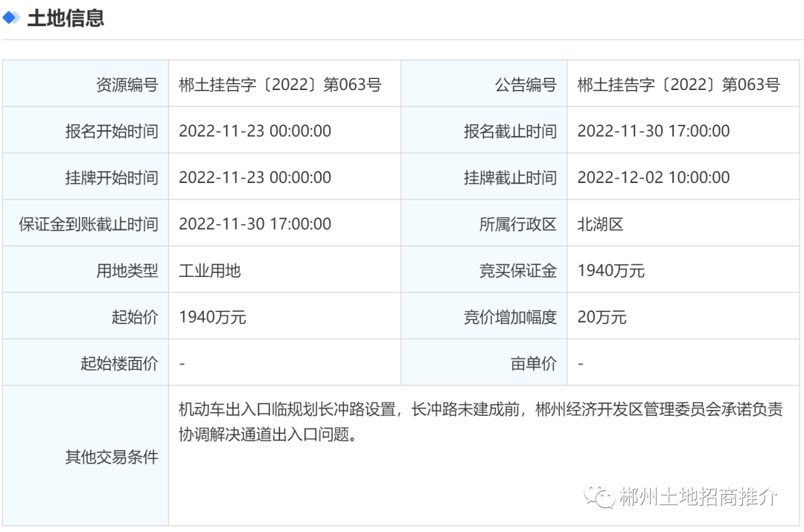Select the 所属行政区 value 北湖区
The width and height of the screenshot is (804, 532).
[x=596, y=222]
